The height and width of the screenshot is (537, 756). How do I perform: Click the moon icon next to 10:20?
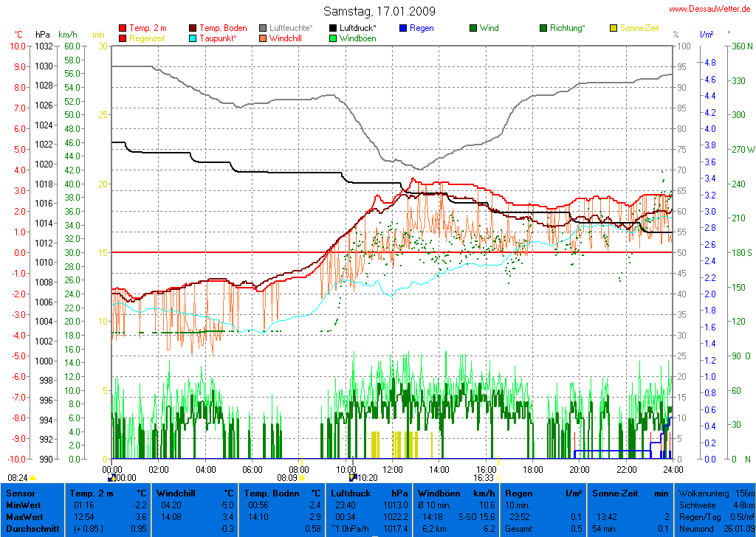pos(352,478)
